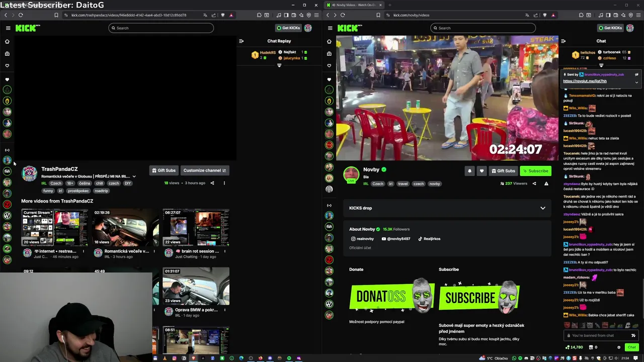Open Following heart icon in right Kick sidebar
The height and width of the screenshot is (362, 644).
329,65
